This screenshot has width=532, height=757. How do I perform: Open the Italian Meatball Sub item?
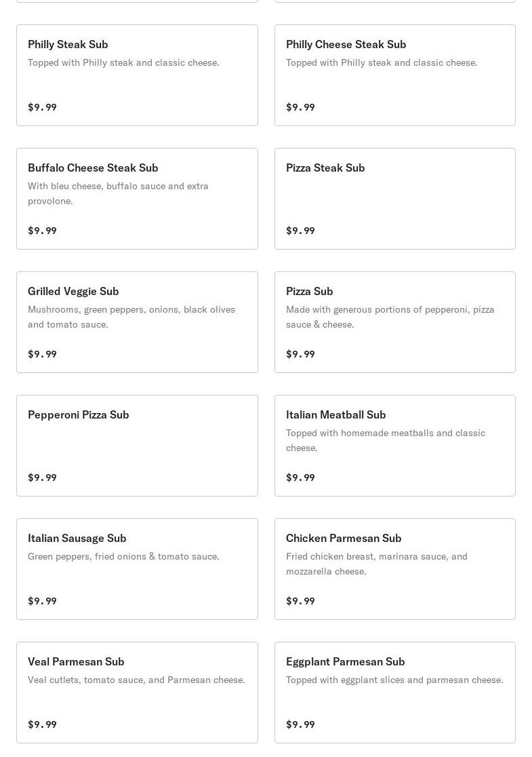(x=394, y=446)
